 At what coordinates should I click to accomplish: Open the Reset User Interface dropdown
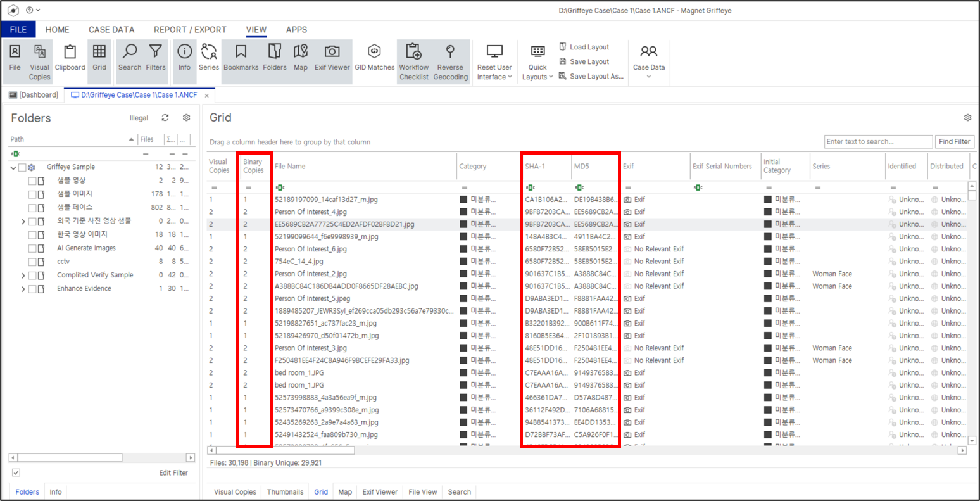[x=494, y=62]
